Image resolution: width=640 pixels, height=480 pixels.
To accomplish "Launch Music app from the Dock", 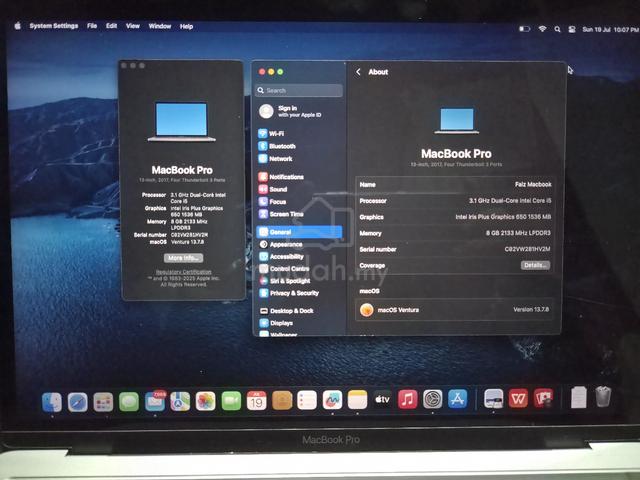I will (407, 399).
